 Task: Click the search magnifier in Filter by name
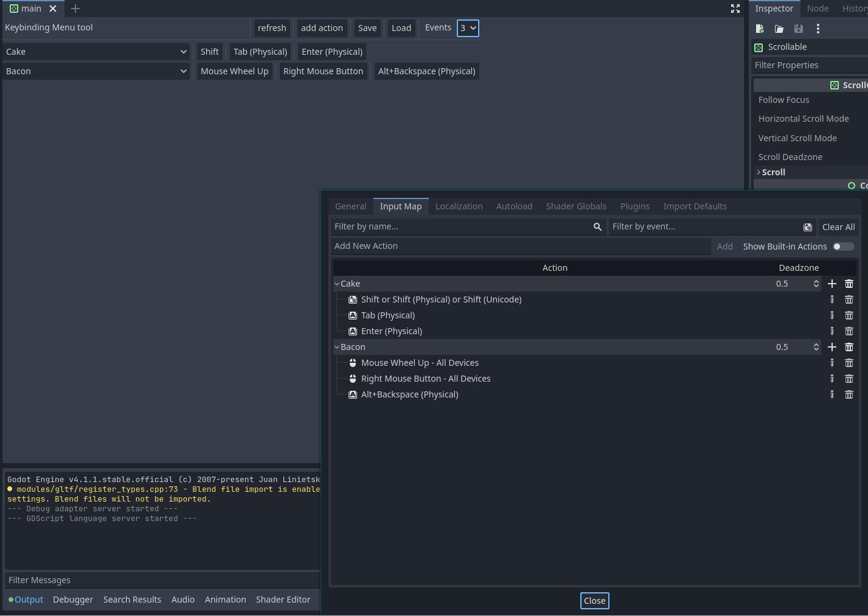(x=597, y=226)
